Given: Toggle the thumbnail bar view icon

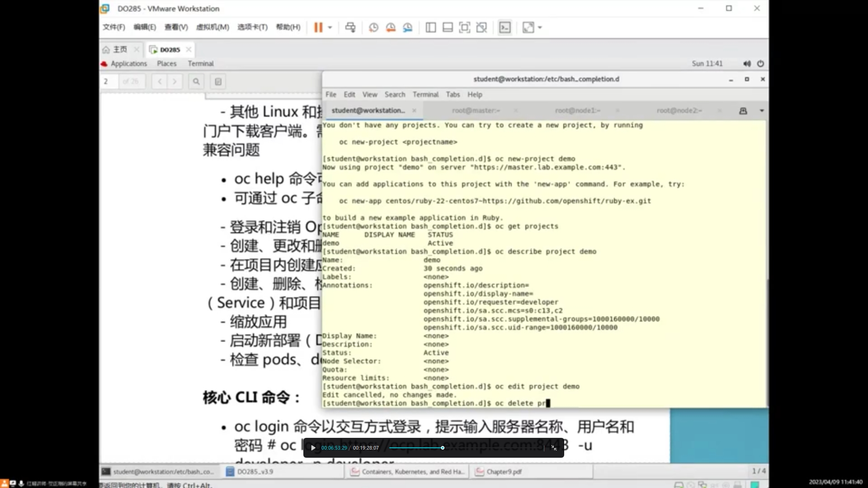Looking at the screenshot, I should click(x=448, y=28).
